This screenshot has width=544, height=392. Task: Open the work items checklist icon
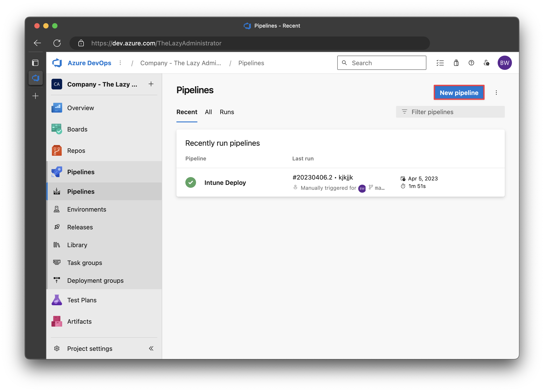[440, 63]
